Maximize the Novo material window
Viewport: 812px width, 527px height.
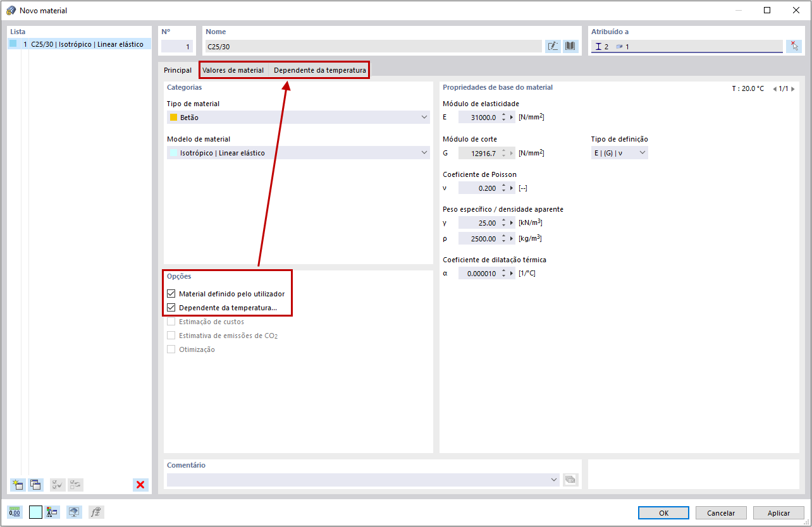(767, 10)
